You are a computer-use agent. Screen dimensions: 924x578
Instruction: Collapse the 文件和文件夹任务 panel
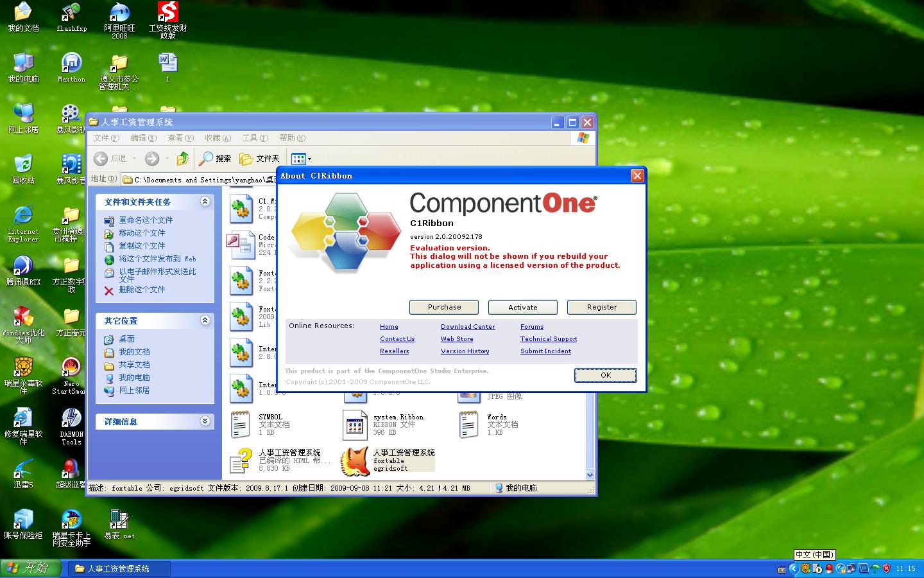[x=205, y=202]
